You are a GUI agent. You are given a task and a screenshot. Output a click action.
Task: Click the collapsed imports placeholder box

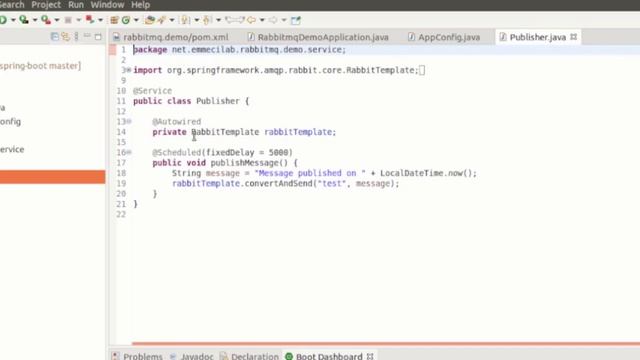(422, 70)
